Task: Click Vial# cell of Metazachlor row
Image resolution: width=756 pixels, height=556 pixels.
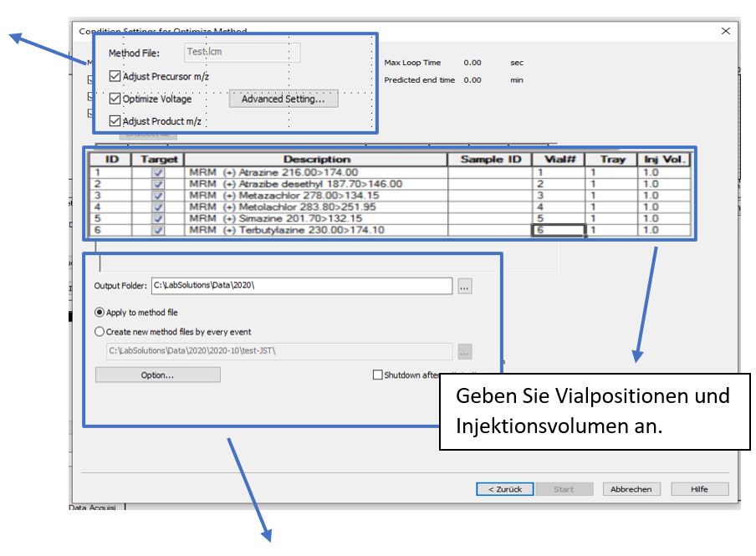Action: coord(559,196)
